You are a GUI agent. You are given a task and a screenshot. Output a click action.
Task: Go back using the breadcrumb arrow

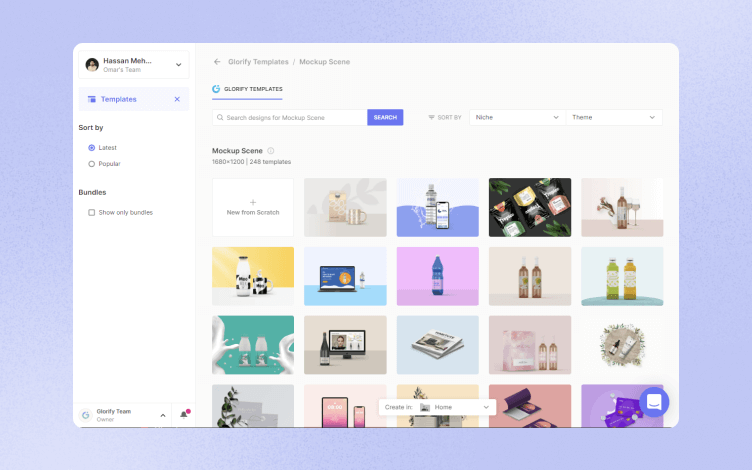(x=217, y=62)
